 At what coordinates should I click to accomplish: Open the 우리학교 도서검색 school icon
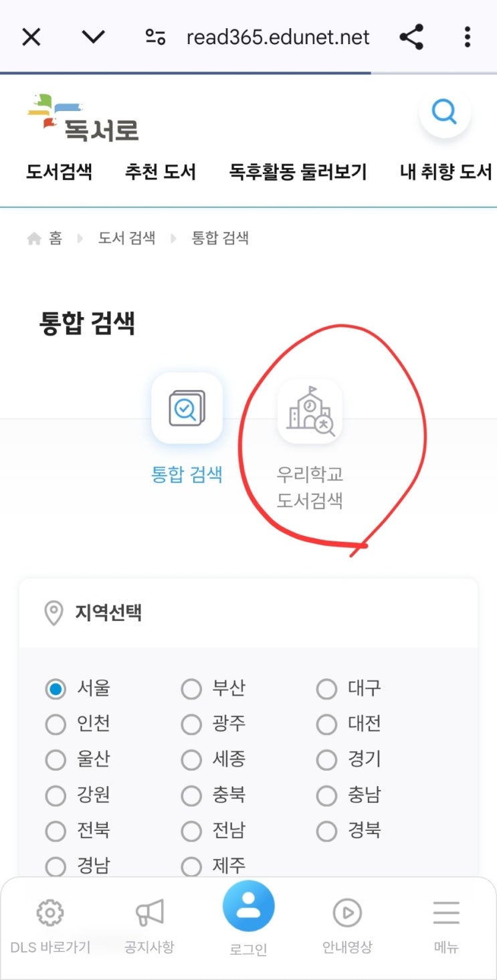click(x=310, y=411)
